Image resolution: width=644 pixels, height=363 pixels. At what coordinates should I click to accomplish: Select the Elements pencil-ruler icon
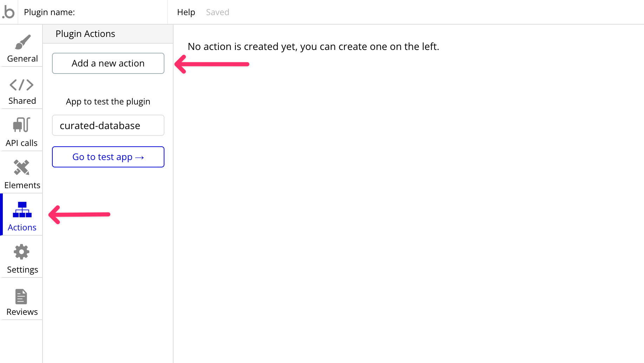coord(22,167)
